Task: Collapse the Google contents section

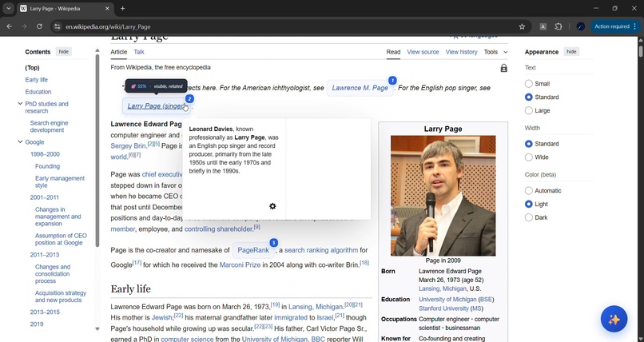Action: click(x=20, y=142)
